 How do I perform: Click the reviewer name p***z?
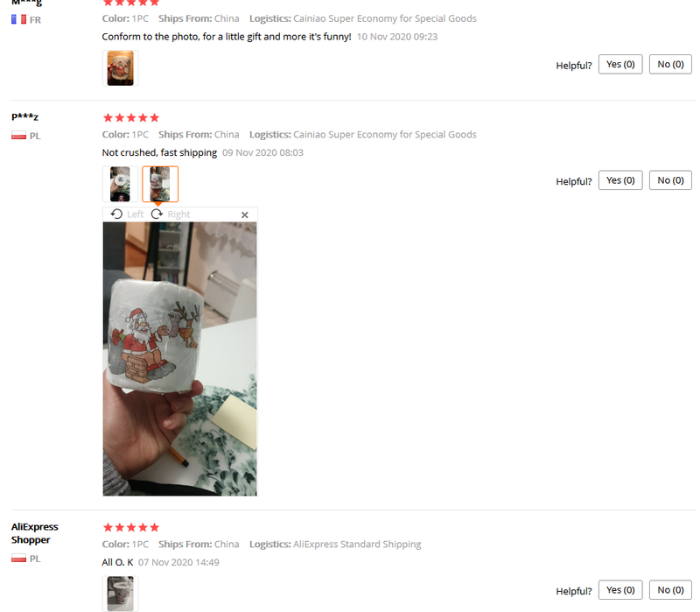coord(25,116)
